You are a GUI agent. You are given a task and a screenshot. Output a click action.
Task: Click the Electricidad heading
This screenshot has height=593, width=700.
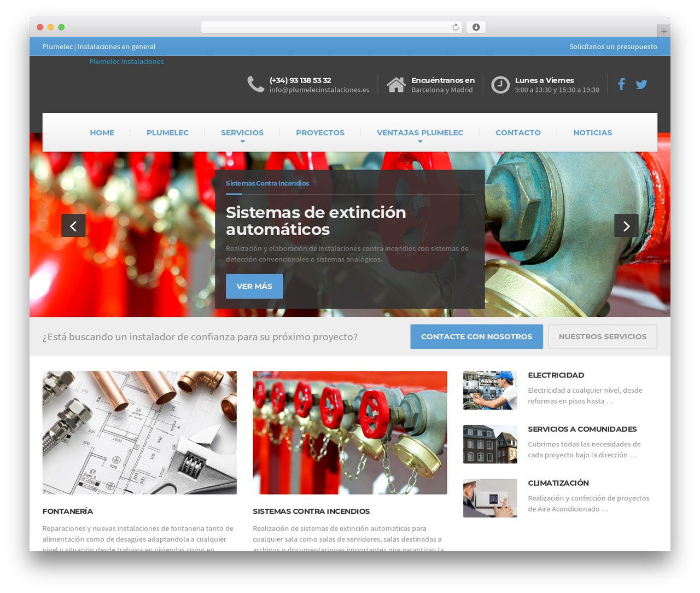tap(556, 375)
